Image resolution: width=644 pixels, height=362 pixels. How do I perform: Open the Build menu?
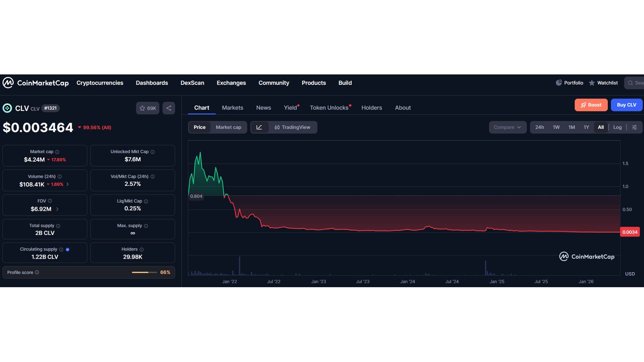(345, 83)
